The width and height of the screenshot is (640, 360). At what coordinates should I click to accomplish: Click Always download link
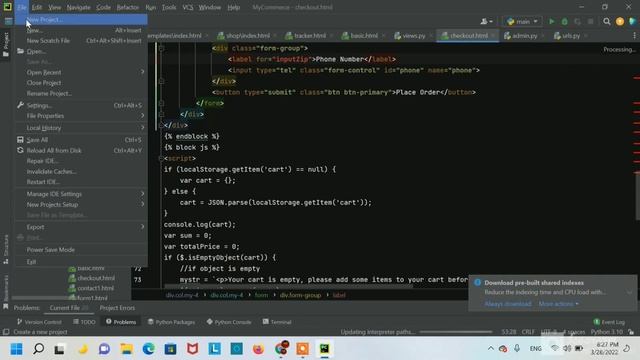click(x=508, y=304)
